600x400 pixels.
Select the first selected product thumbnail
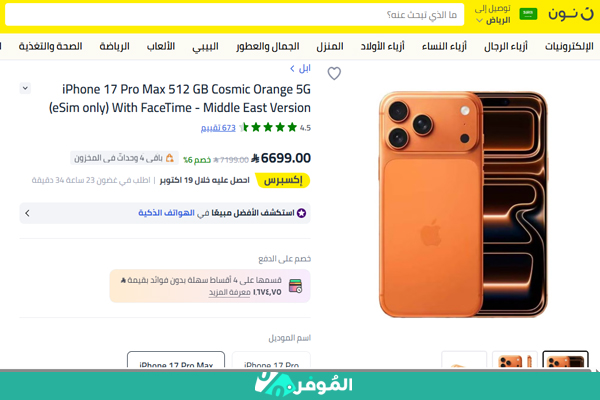point(566,360)
